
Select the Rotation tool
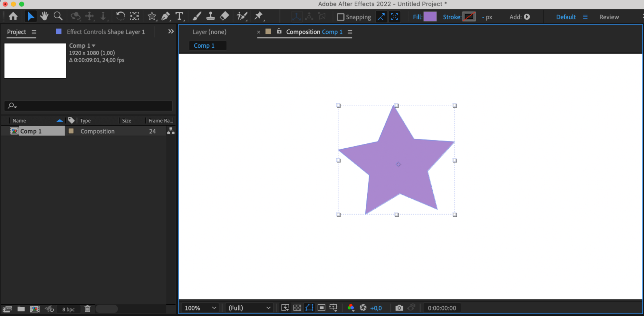click(120, 16)
